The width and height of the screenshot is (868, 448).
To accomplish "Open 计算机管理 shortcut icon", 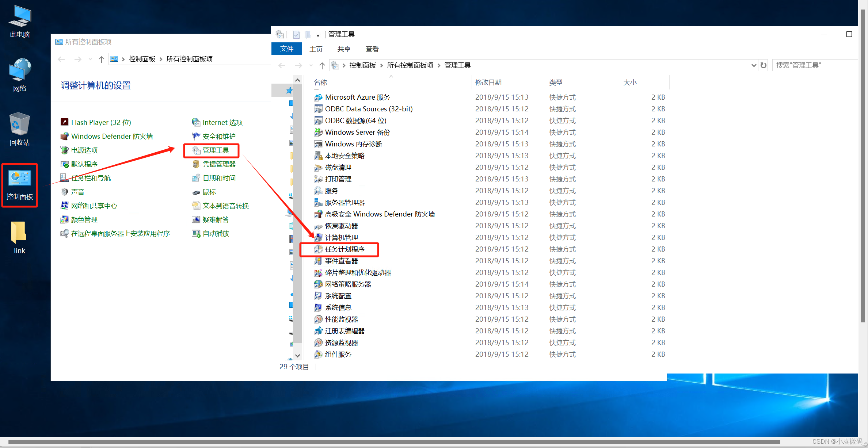I will (318, 238).
